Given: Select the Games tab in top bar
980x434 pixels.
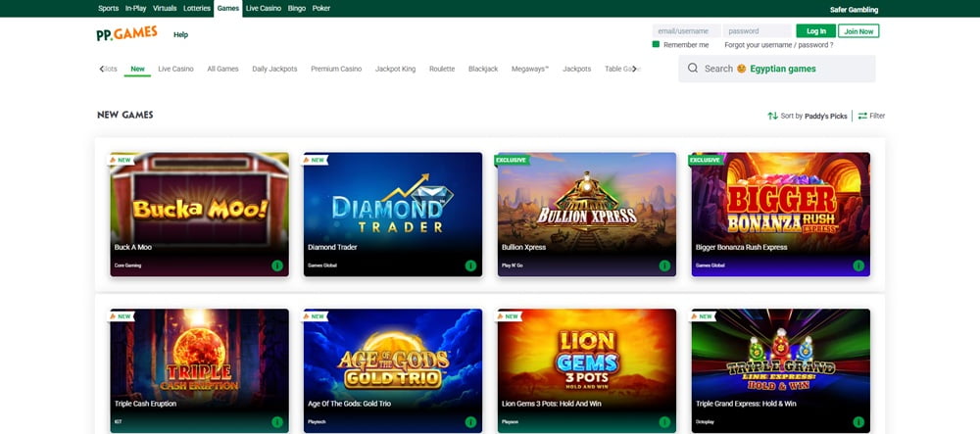Looking at the screenshot, I should (228, 9).
